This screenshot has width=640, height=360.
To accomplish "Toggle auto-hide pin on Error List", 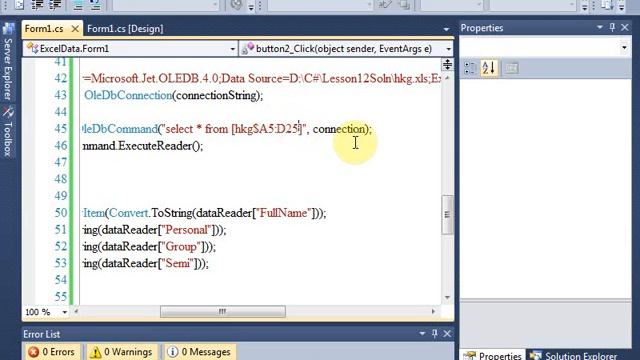I will click(x=435, y=333).
